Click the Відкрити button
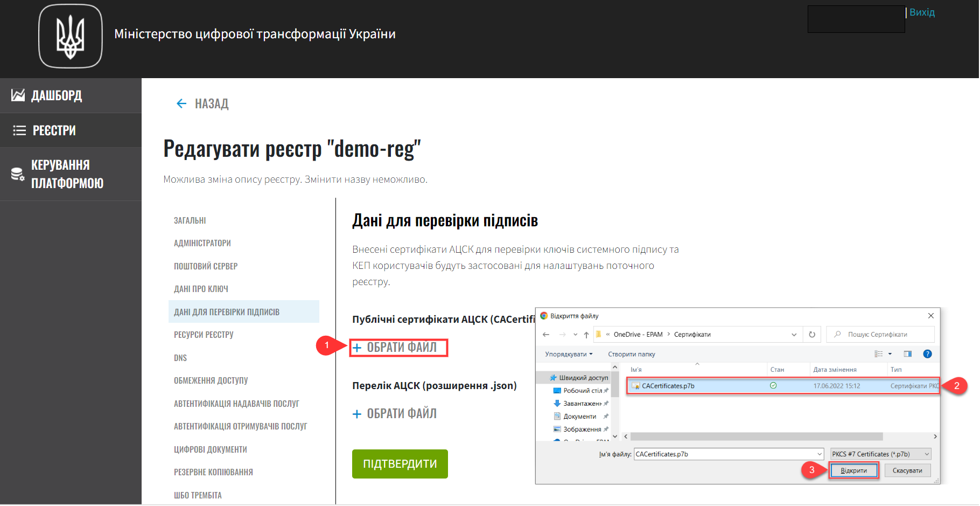This screenshot has width=980, height=506. coord(853,470)
